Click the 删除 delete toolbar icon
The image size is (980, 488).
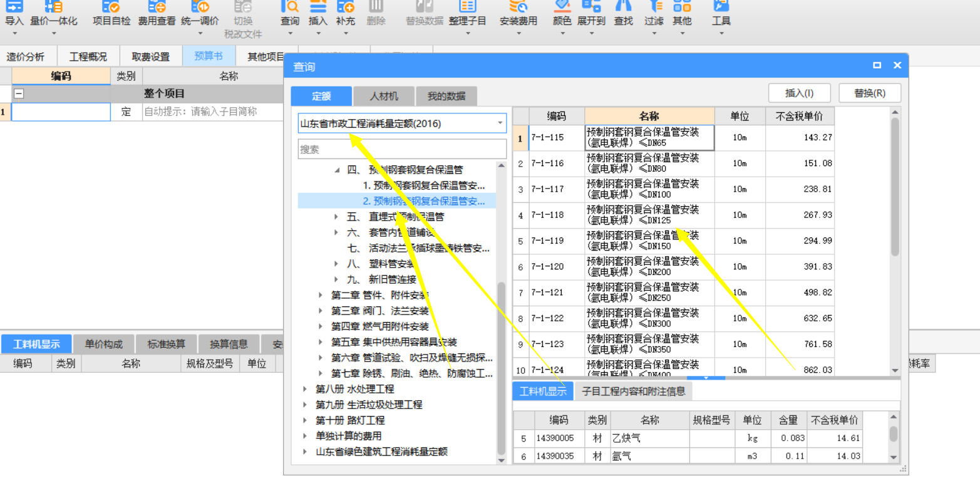coord(376,14)
